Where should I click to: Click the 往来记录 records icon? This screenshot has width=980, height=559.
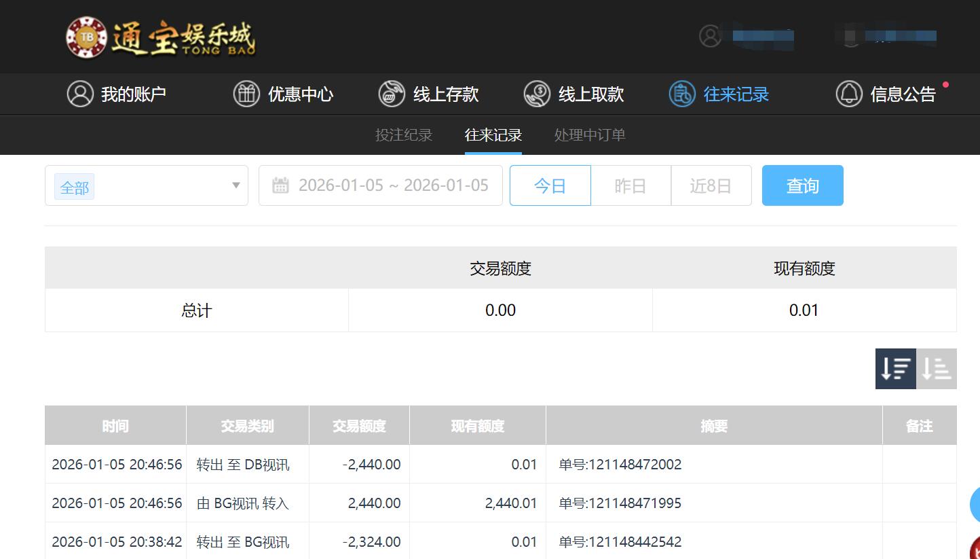tap(682, 94)
